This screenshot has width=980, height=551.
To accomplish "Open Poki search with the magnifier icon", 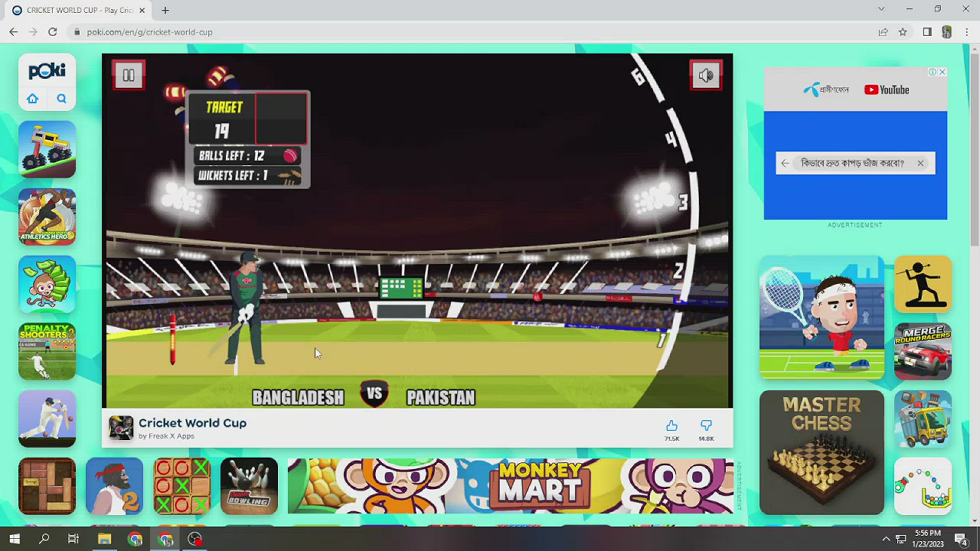I will click(61, 98).
